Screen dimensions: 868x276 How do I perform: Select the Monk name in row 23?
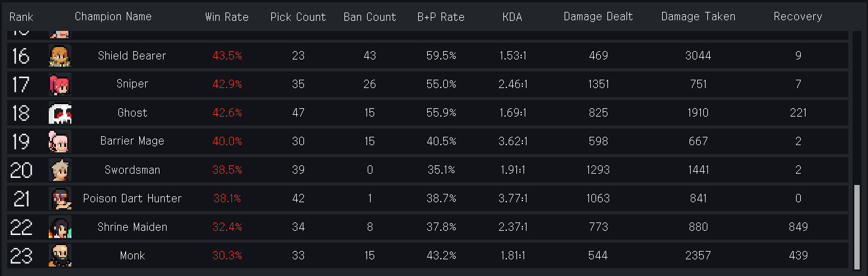point(132,256)
